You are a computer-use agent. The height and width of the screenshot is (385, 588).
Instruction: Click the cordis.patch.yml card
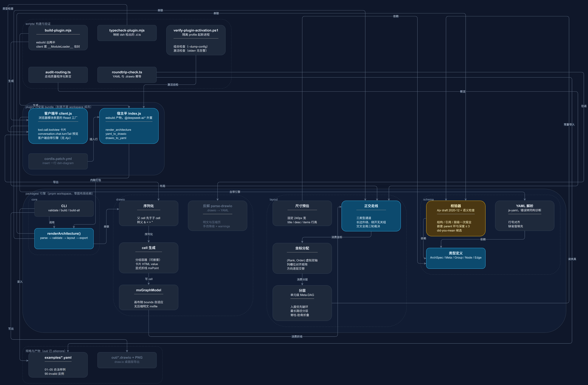point(58,161)
